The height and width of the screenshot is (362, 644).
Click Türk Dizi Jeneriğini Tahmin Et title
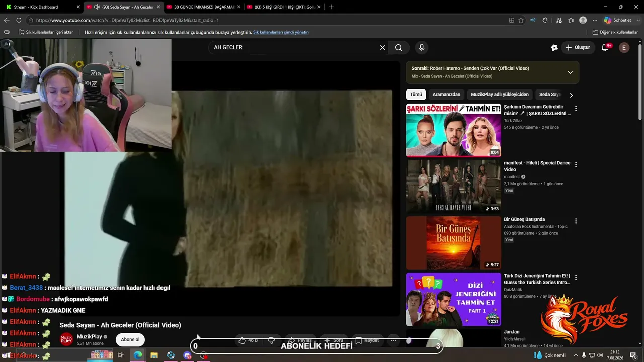pyautogui.click(x=537, y=279)
